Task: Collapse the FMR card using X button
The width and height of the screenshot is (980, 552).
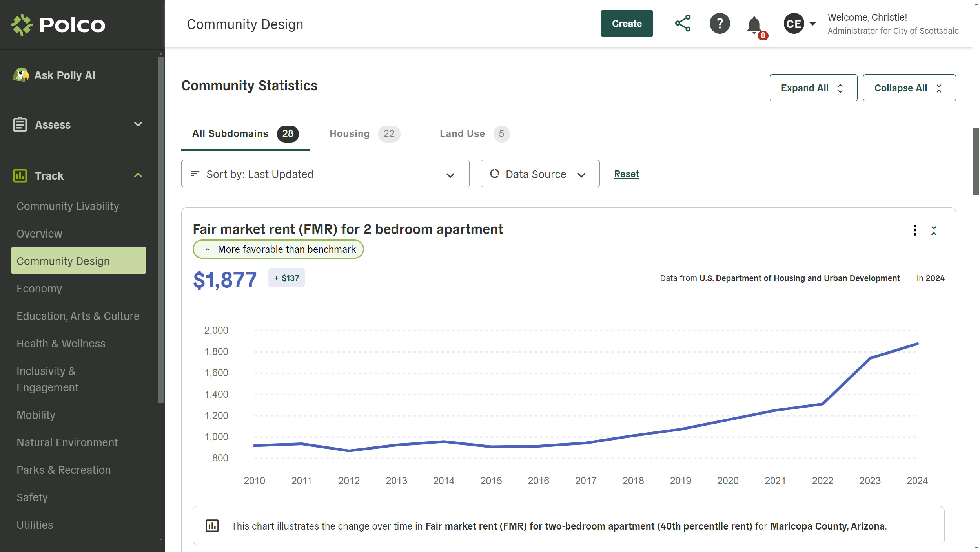Action: (934, 230)
